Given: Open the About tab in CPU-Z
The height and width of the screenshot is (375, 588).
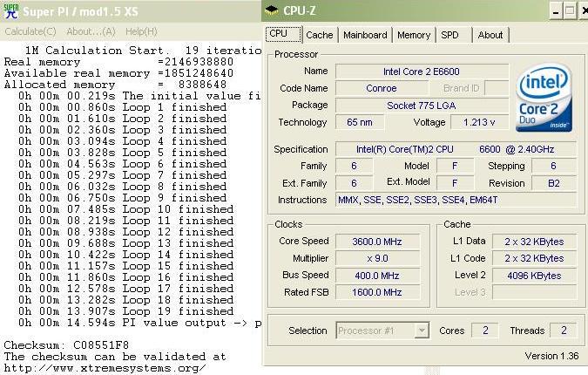Looking at the screenshot, I should tap(490, 35).
